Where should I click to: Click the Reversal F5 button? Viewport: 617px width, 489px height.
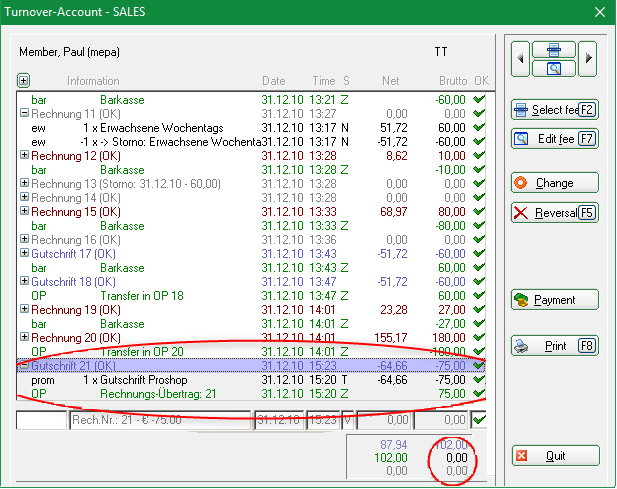tap(555, 213)
